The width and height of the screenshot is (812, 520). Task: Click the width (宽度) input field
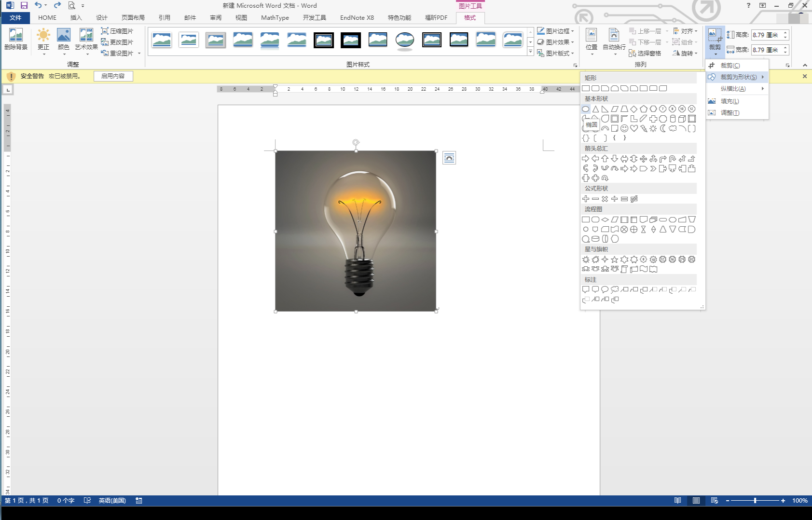[766, 50]
